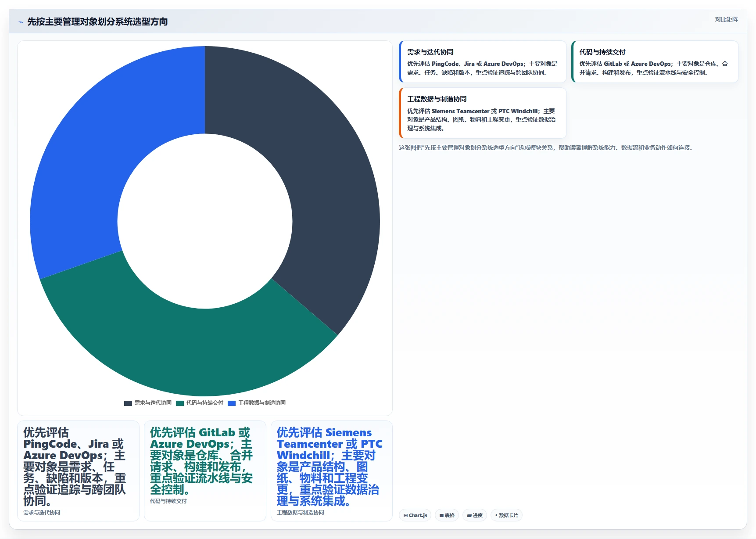Open the 需求与迭代协同 card title on the right
Screen dimensions: 756x539
[x=430, y=52]
